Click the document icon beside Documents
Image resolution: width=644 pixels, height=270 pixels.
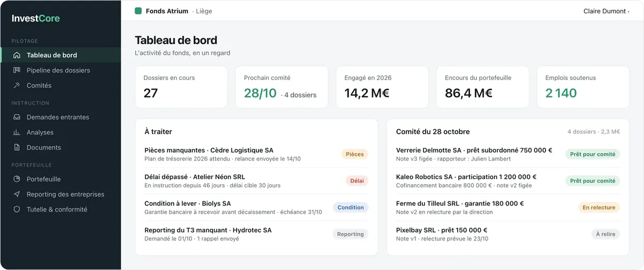pos(17,147)
